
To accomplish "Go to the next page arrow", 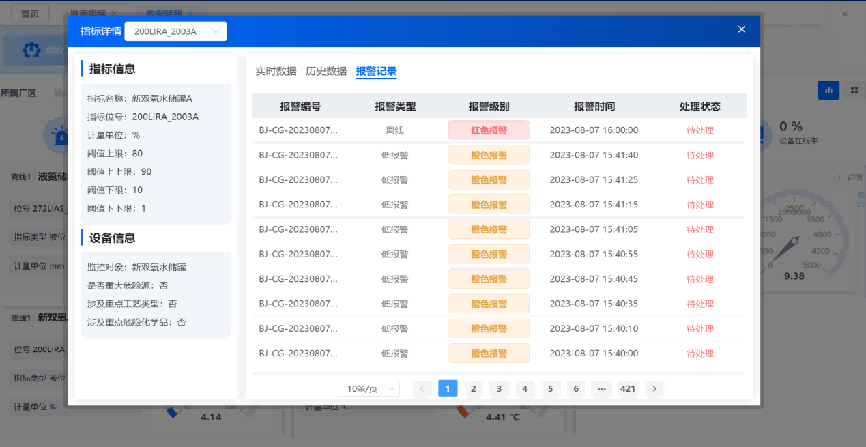I will (654, 389).
